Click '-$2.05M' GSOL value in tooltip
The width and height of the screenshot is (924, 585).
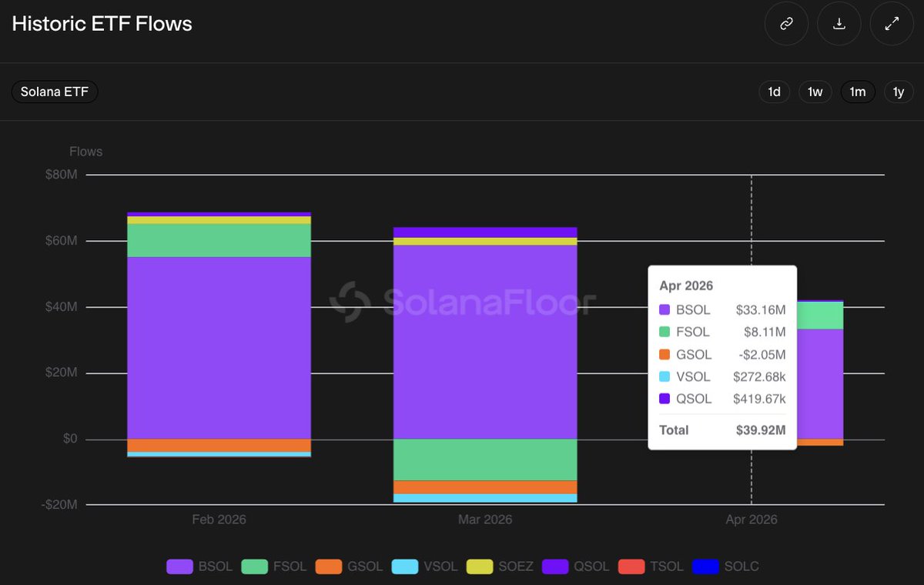click(762, 355)
